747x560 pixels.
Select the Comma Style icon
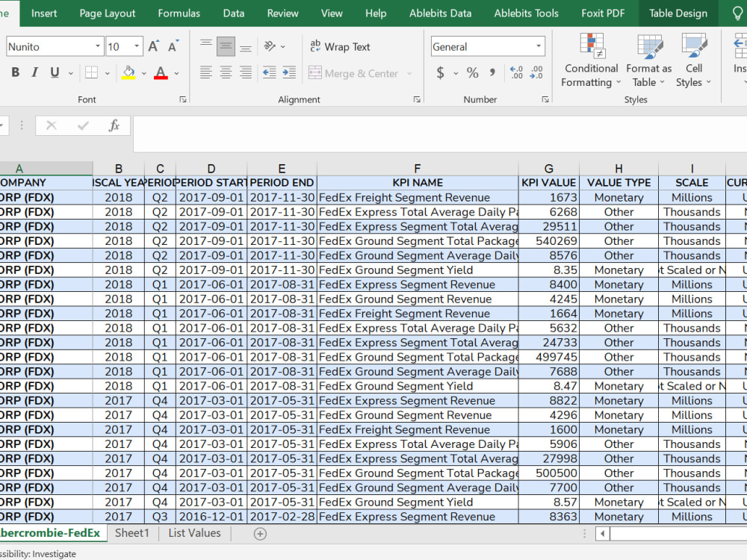494,73
